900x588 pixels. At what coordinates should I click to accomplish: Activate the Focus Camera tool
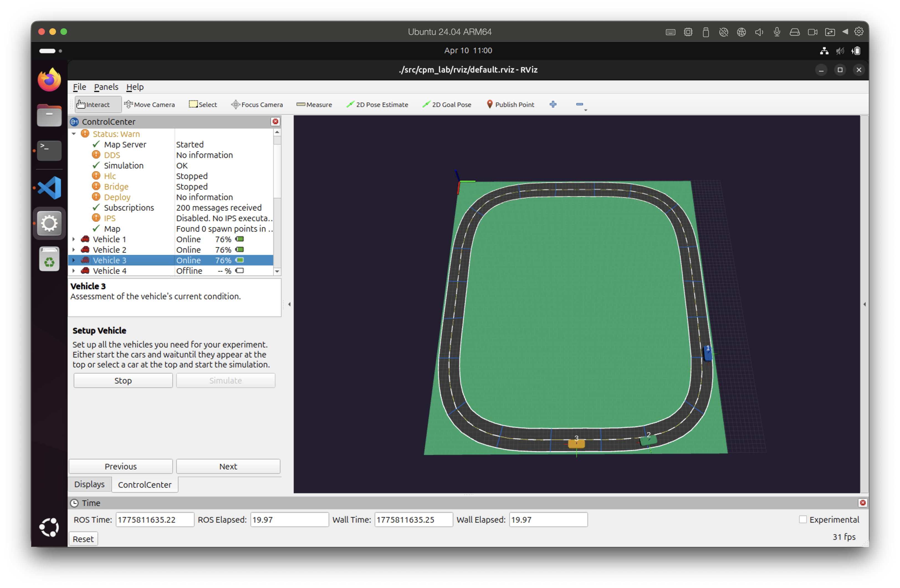(x=257, y=104)
